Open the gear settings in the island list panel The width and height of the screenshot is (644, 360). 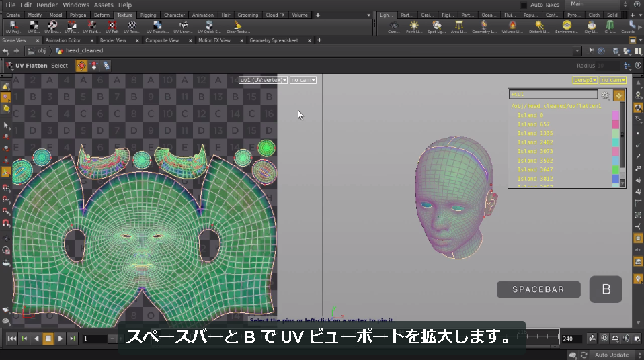coord(606,95)
